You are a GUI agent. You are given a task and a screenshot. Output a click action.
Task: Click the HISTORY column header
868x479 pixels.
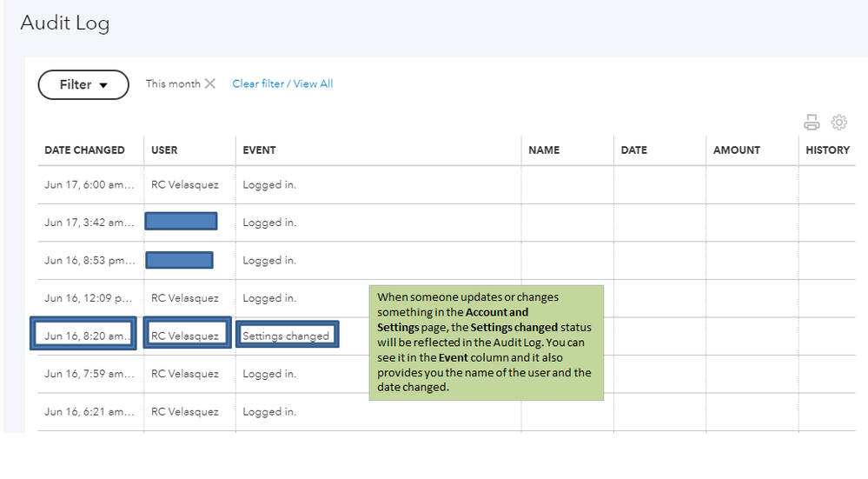tap(827, 150)
